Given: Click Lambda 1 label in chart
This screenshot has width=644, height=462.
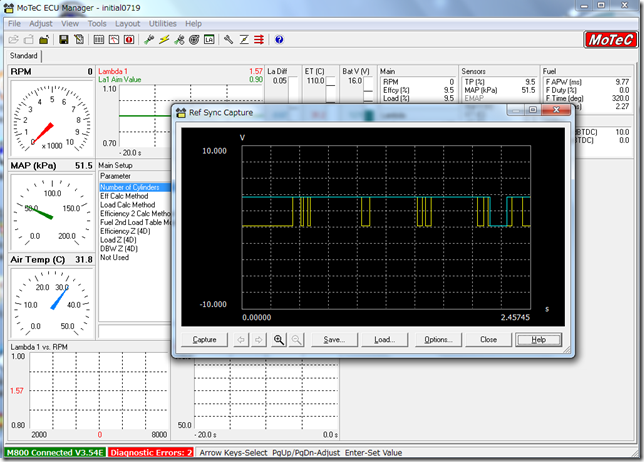Looking at the screenshot, I should click(x=113, y=71).
